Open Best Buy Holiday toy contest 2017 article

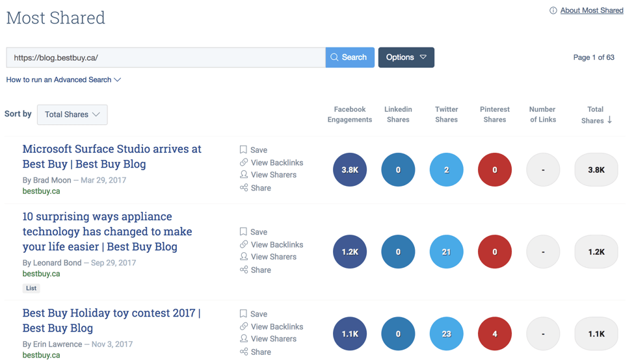pos(111,320)
